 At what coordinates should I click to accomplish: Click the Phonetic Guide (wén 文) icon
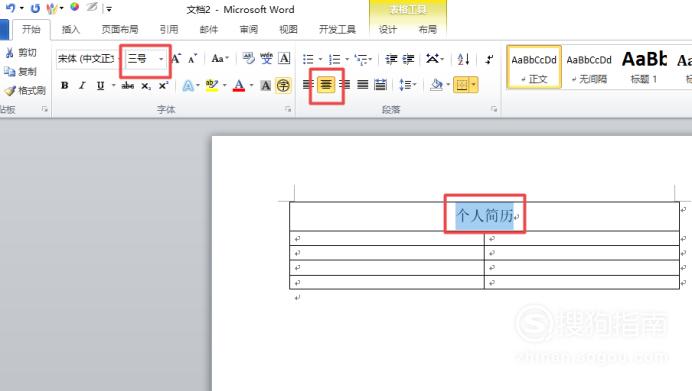tap(266, 58)
